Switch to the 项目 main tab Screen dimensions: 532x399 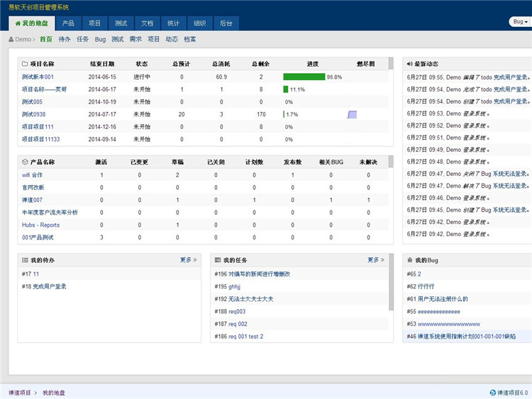coord(94,23)
